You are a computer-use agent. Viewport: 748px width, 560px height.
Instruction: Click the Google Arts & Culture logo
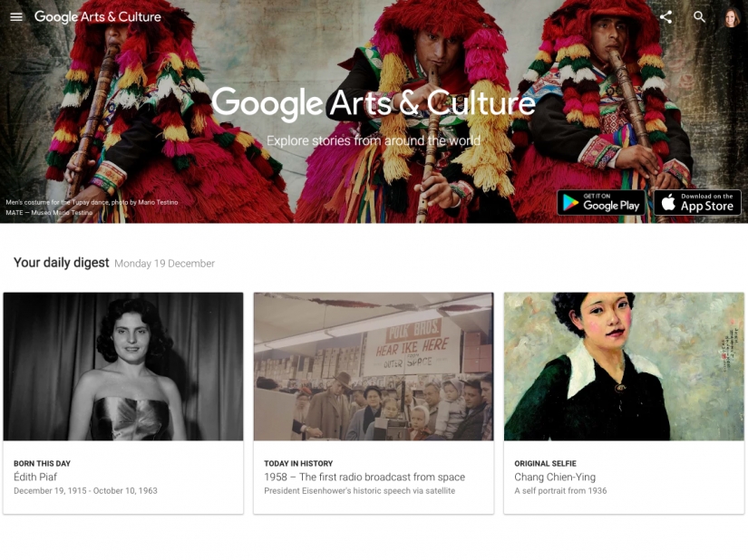click(x=97, y=16)
